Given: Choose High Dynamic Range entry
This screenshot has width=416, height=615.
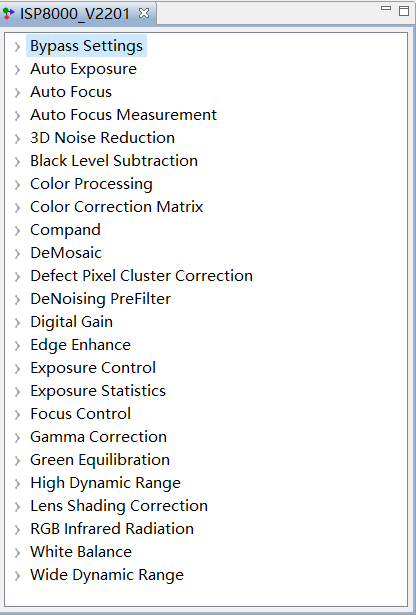Looking at the screenshot, I should pos(105,483).
